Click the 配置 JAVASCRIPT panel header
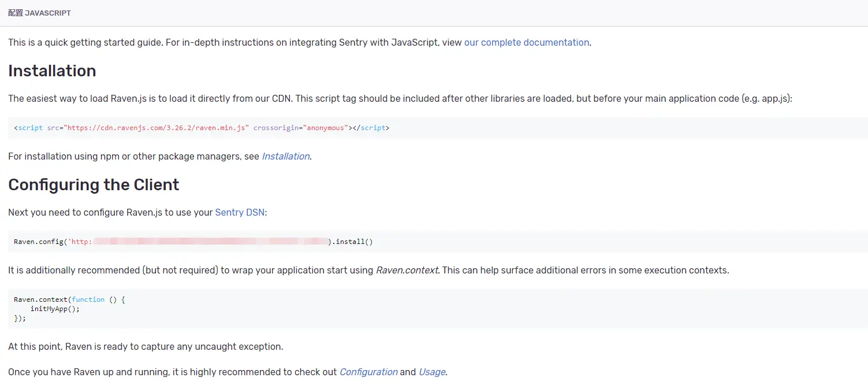Image resolution: width=868 pixels, height=381 pixels. [x=39, y=13]
